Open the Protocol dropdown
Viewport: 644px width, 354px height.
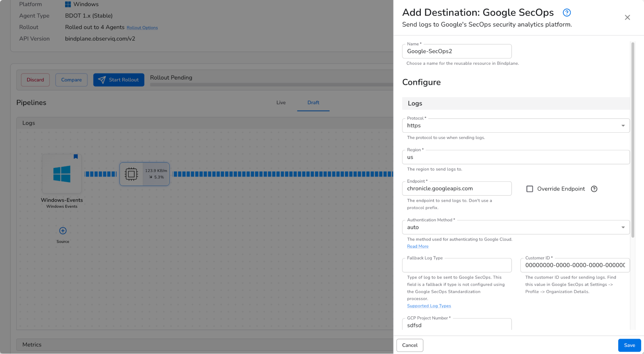[623, 125]
